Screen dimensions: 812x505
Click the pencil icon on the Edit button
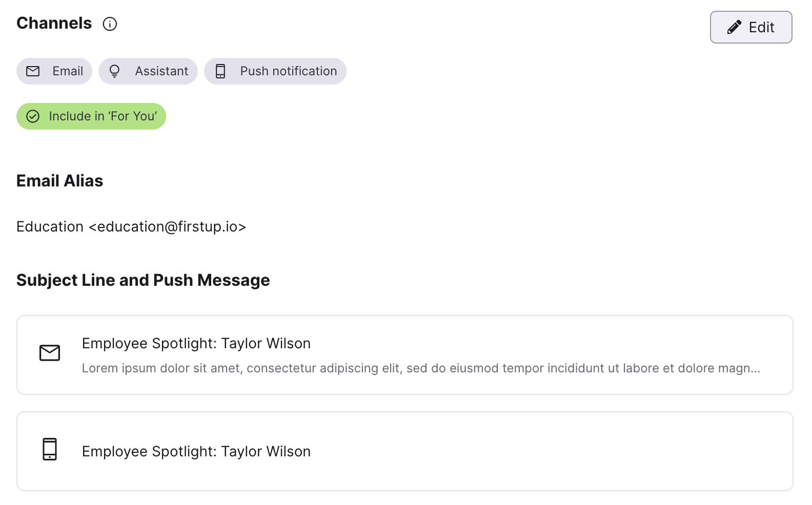click(734, 27)
